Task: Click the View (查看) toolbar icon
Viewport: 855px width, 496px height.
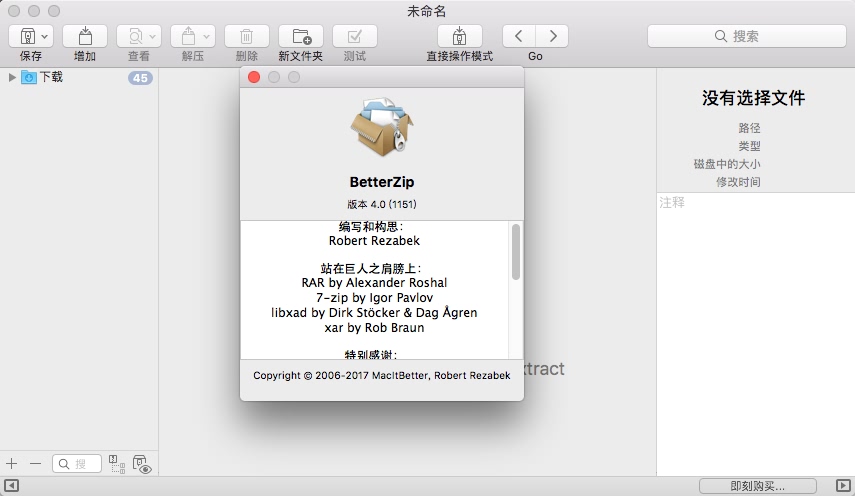Action: [x=135, y=37]
